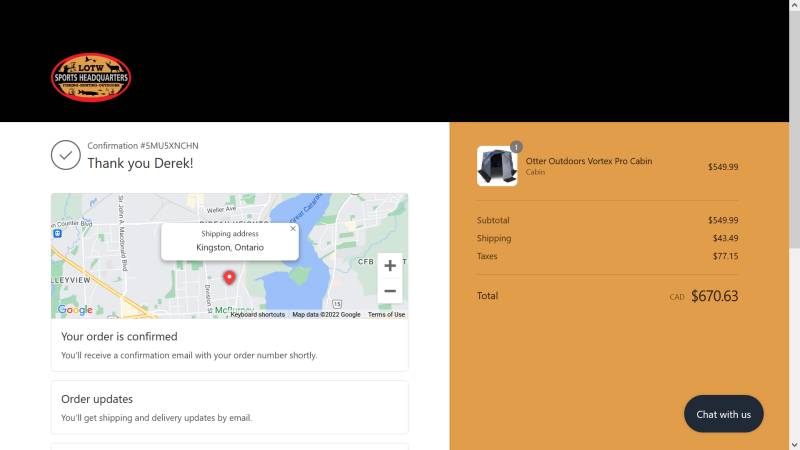Click the transit station icon on map
The width and height of the screenshot is (800, 450).
[57, 234]
